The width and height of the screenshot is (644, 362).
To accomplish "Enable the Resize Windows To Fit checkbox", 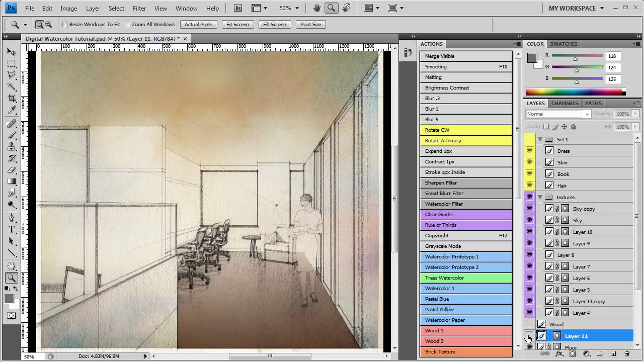I will point(65,24).
